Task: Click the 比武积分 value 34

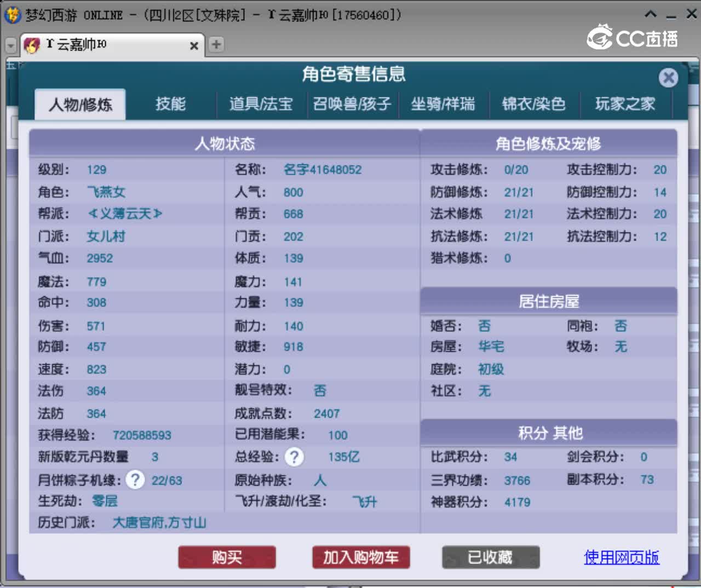Action: coord(510,457)
